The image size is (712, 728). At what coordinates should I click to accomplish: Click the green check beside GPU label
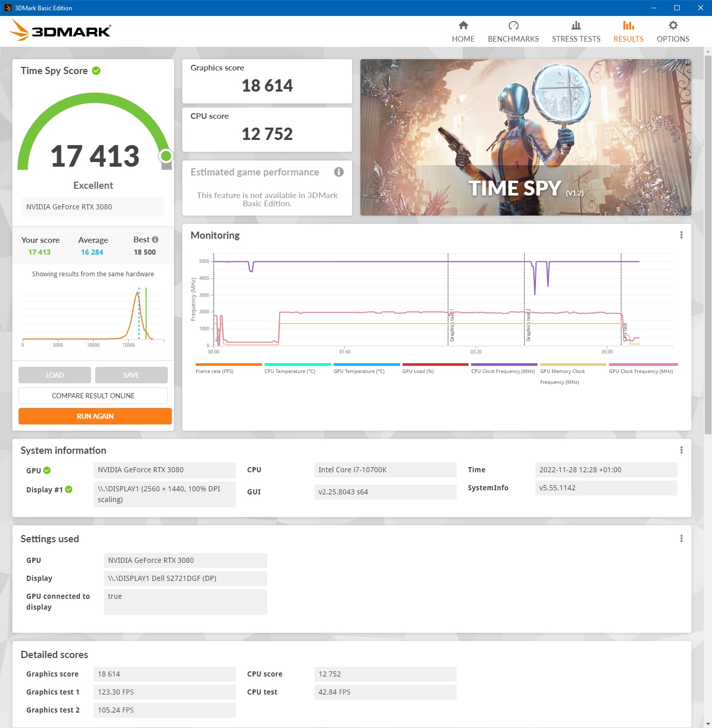coord(47,470)
